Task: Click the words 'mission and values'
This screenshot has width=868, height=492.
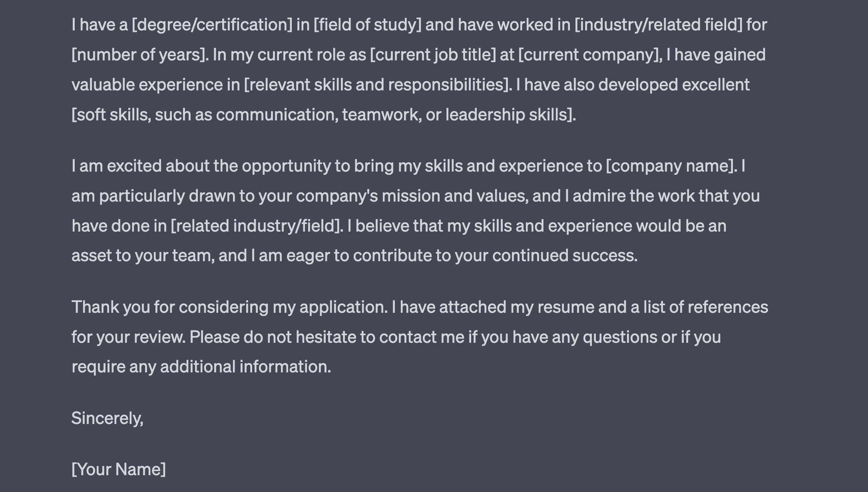Action: 455,196
